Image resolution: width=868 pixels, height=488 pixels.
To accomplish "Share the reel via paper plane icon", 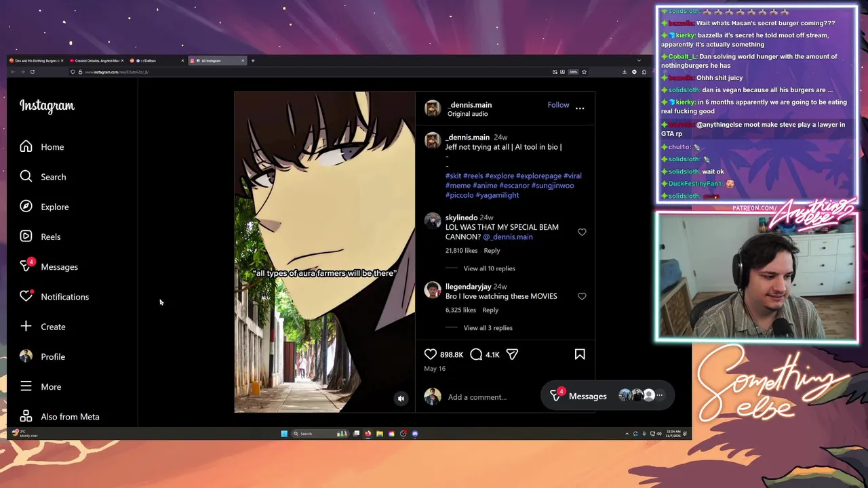I will coord(512,354).
